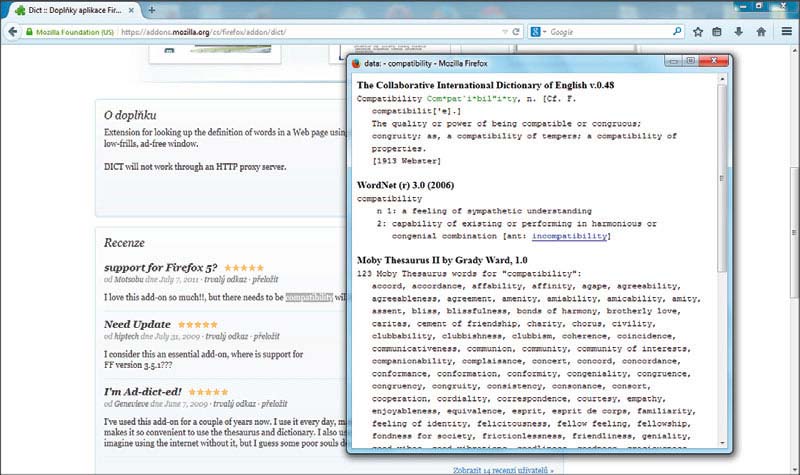Click Collaborative International Dictionary heading

(x=485, y=85)
